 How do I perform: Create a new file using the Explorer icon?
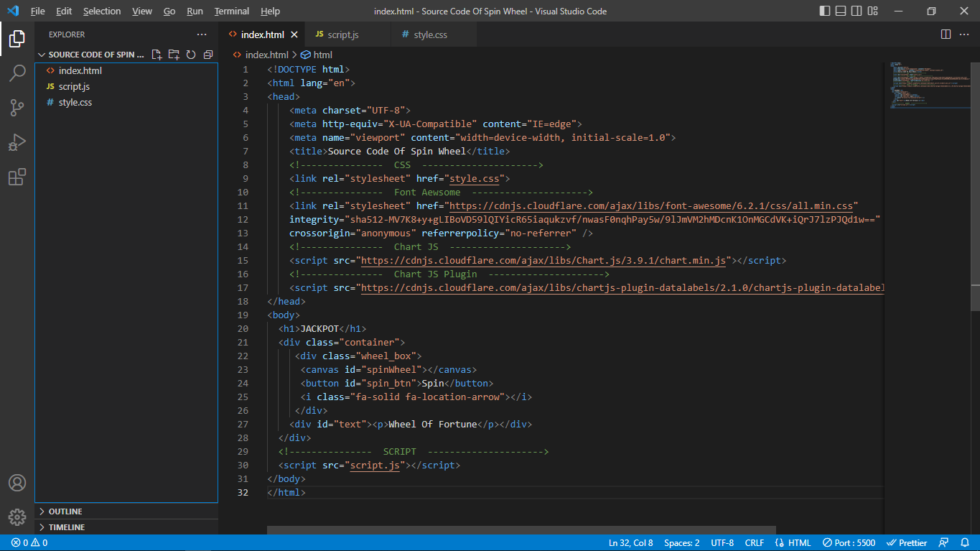(x=157, y=54)
